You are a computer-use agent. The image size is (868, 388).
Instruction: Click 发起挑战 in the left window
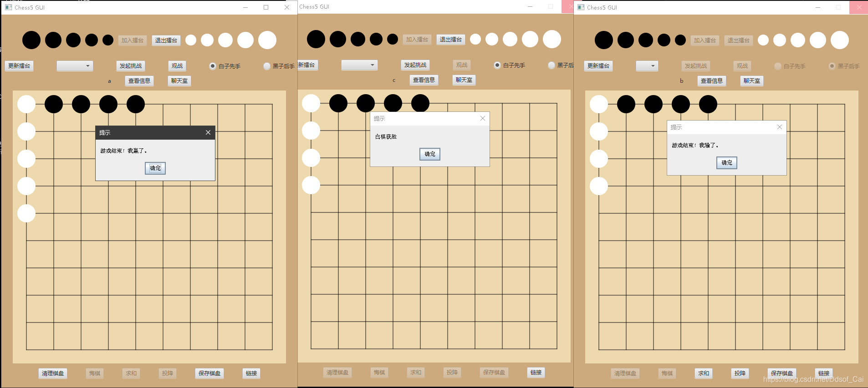(131, 66)
